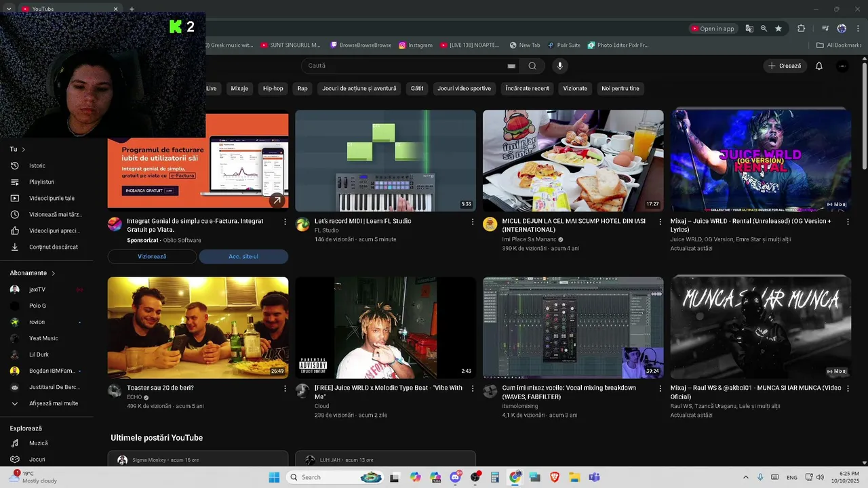Select the Mixaje filter chip

239,88
